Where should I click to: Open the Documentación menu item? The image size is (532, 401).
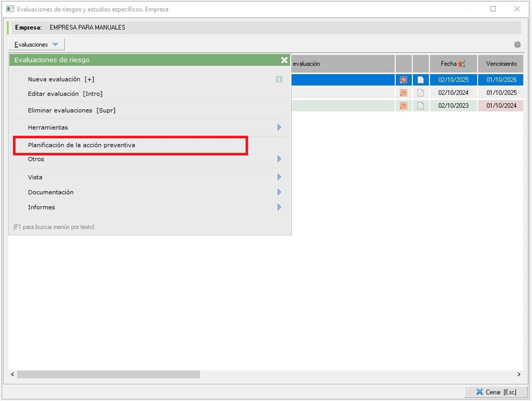tap(51, 192)
